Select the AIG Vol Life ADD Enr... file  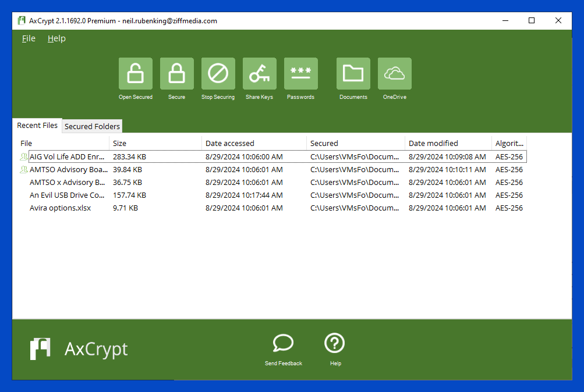coord(67,156)
